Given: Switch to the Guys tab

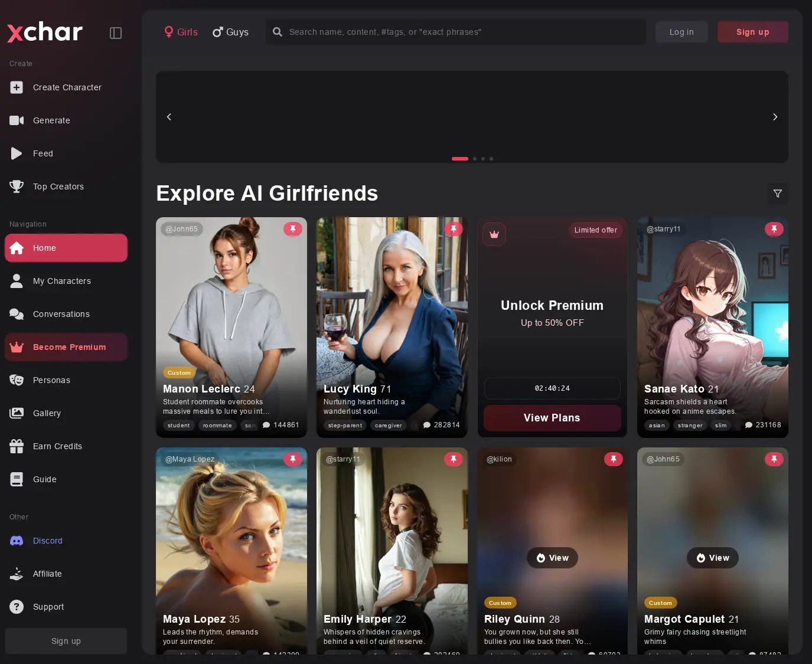Looking at the screenshot, I should tap(230, 32).
